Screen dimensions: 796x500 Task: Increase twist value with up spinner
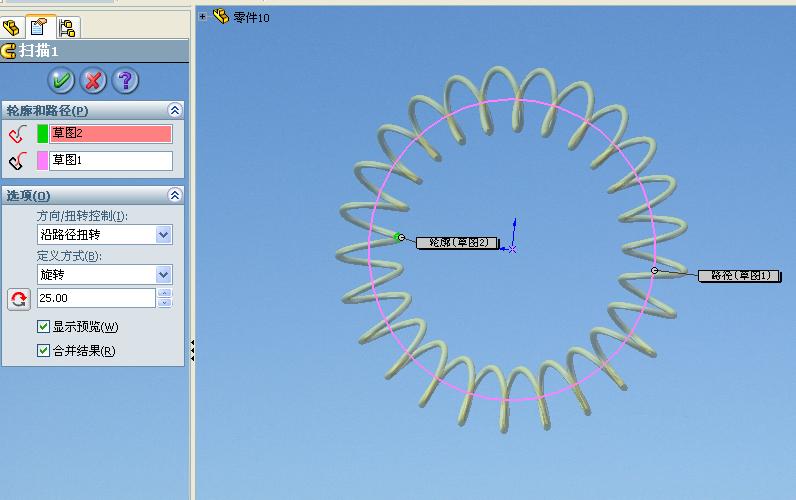click(x=164, y=293)
